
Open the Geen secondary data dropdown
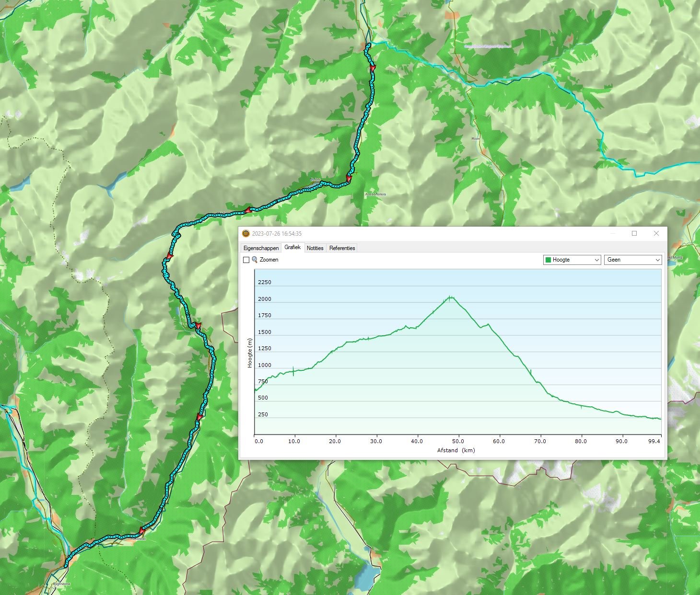[x=633, y=260]
